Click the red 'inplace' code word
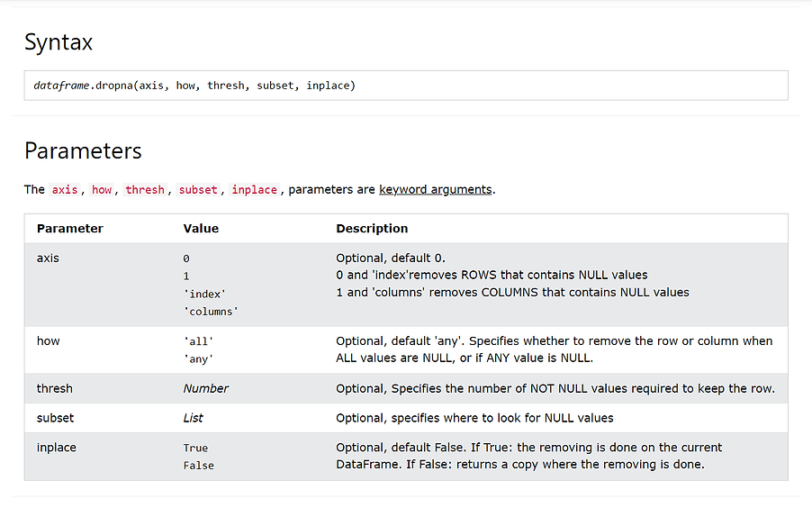Viewport: 812px width, 508px height. [254, 190]
